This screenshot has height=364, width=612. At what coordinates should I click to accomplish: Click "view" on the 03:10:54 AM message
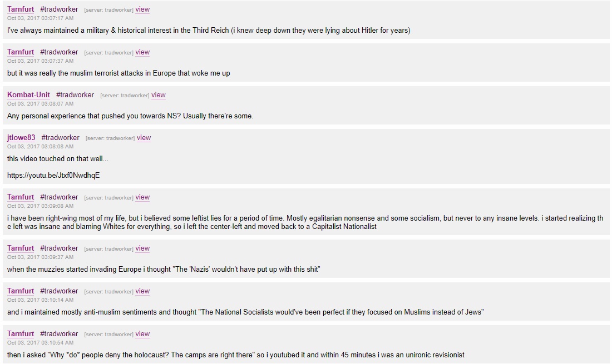(x=142, y=334)
